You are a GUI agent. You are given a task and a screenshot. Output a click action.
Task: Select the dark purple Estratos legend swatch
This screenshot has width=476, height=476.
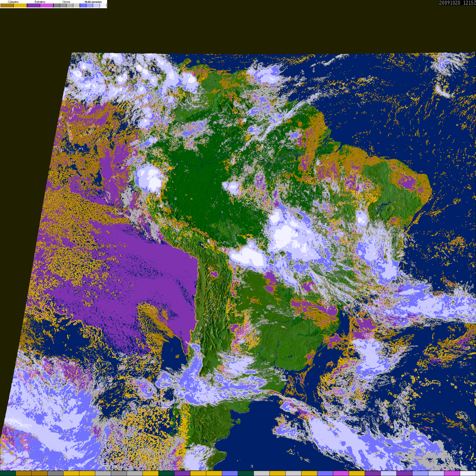(x=34, y=5)
